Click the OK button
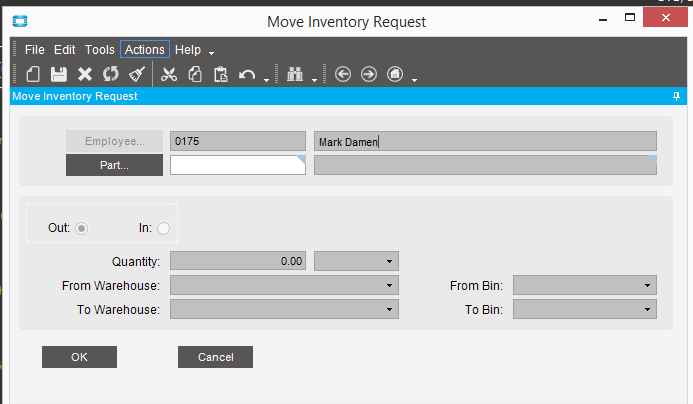The height and width of the screenshot is (404, 693). click(x=80, y=357)
